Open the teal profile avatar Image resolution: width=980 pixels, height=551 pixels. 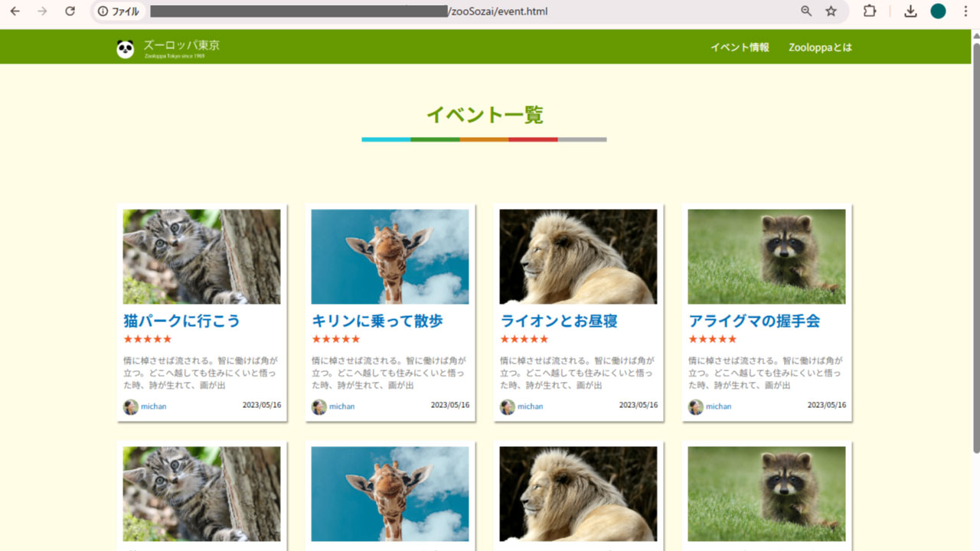pyautogui.click(x=938, y=11)
